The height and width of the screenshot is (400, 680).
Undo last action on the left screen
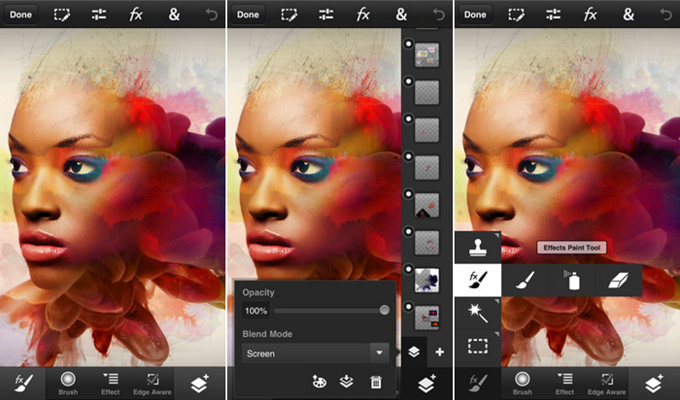coord(212,15)
